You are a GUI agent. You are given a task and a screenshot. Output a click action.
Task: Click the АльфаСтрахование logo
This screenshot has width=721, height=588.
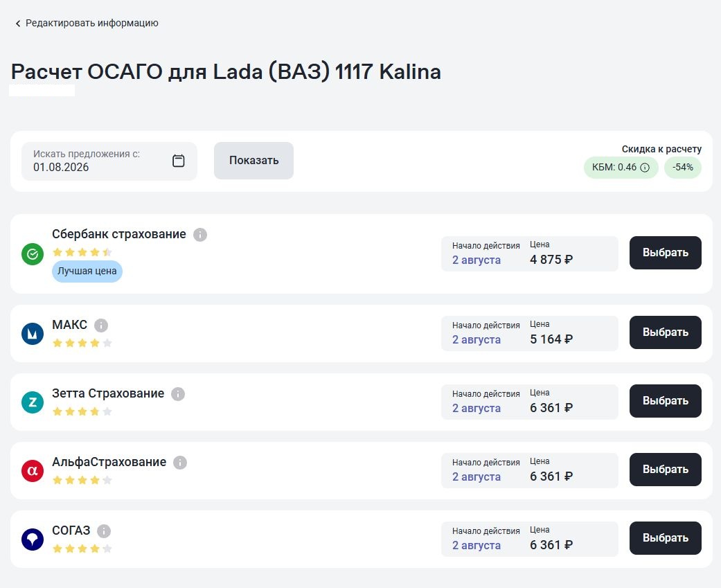pyautogui.click(x=33, y=471)
